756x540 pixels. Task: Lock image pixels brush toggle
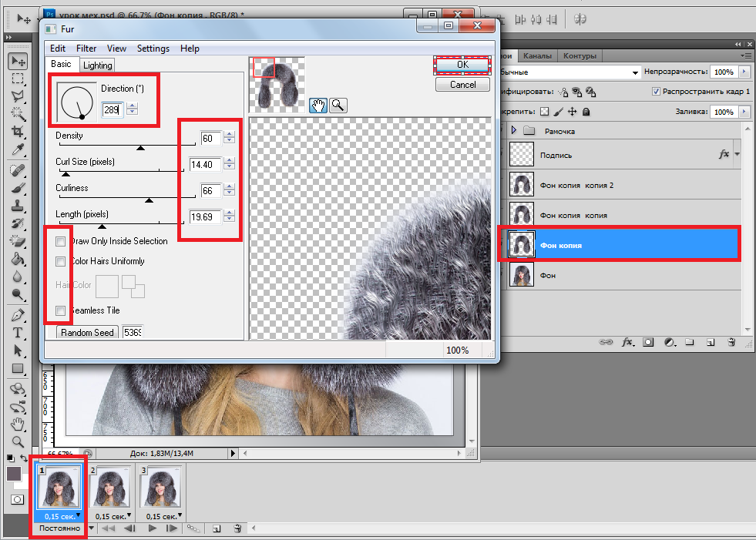[558, 112]
